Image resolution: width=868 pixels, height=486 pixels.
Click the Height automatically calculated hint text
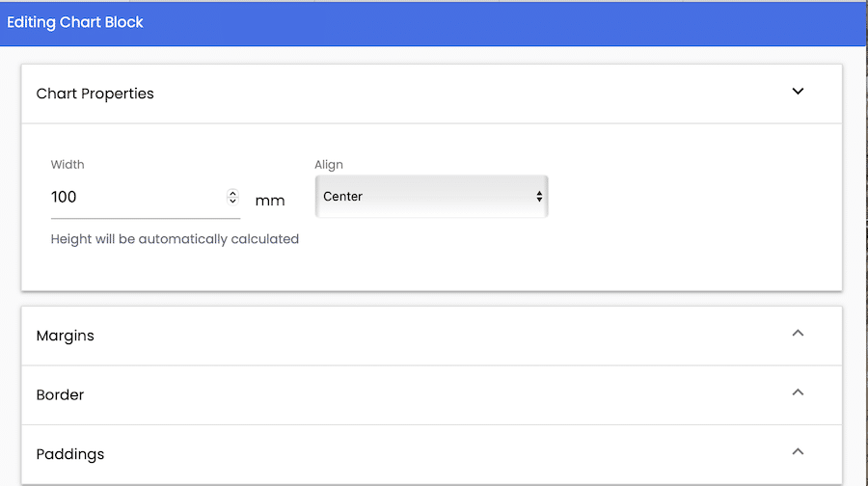pyautogui.click(x=175, y=239)
